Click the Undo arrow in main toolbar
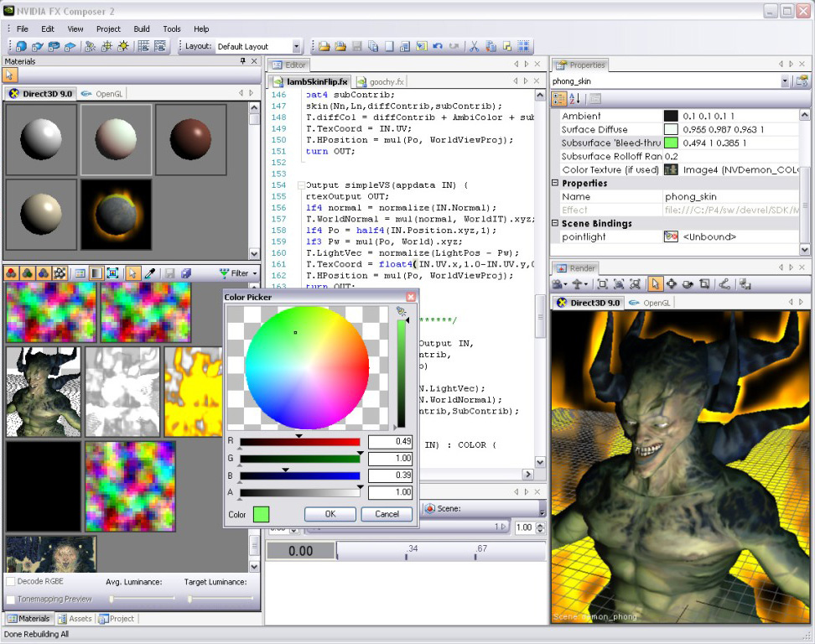Viewport: 815px width, 644px height. [438, 47]
